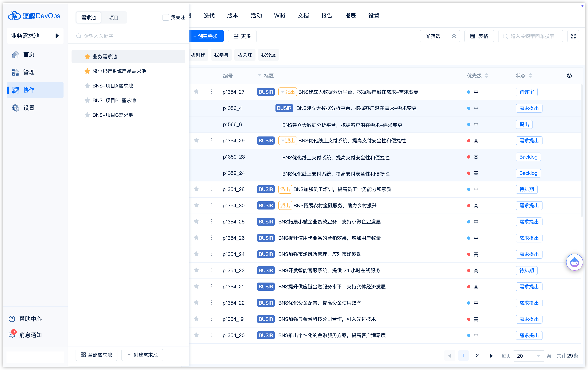The width and height of the screenshot is (588, 370).
Task: Collapse the 派出 expander on p1354_27
Action: point(282,92)
